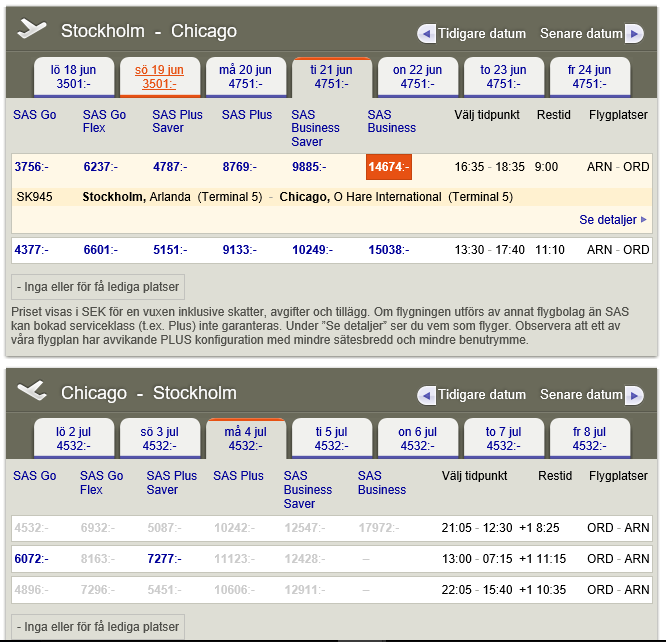Viewport: 666px width, 642px height.
Task: Choose SAS Plus Saver 7277 return fare
Action: pos(163,559)
